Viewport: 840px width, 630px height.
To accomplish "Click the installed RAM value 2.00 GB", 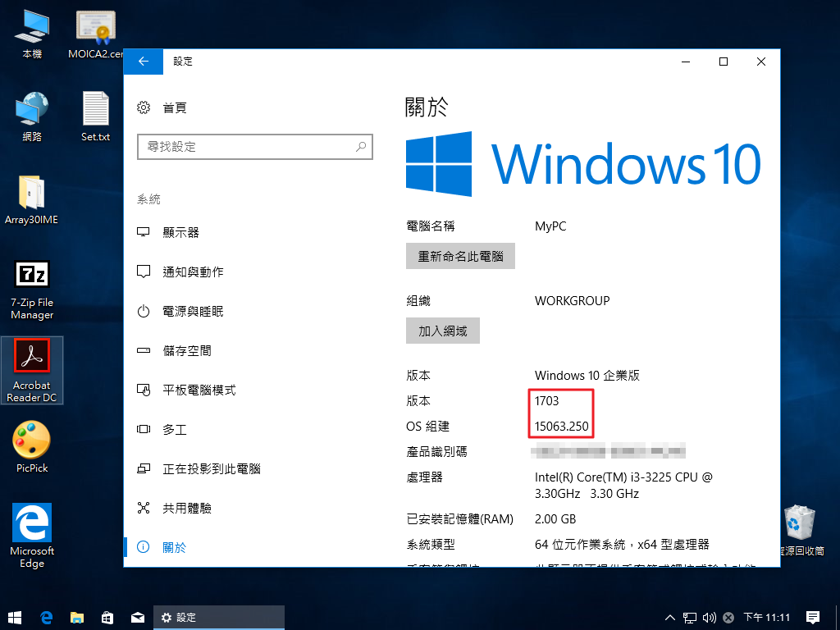I will 555,519.
